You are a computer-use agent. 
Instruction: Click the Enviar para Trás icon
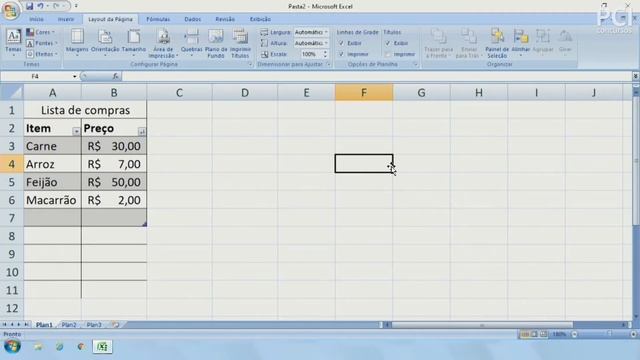tap(469, 37)
